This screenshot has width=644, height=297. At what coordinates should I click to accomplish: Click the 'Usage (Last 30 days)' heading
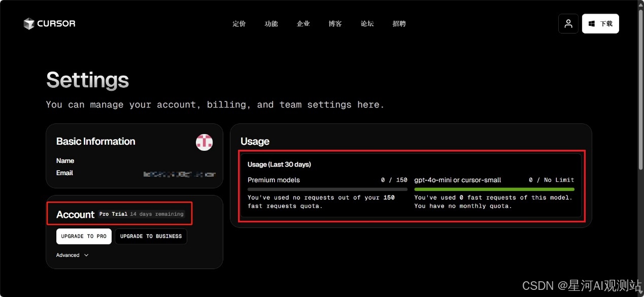[279, 164]
